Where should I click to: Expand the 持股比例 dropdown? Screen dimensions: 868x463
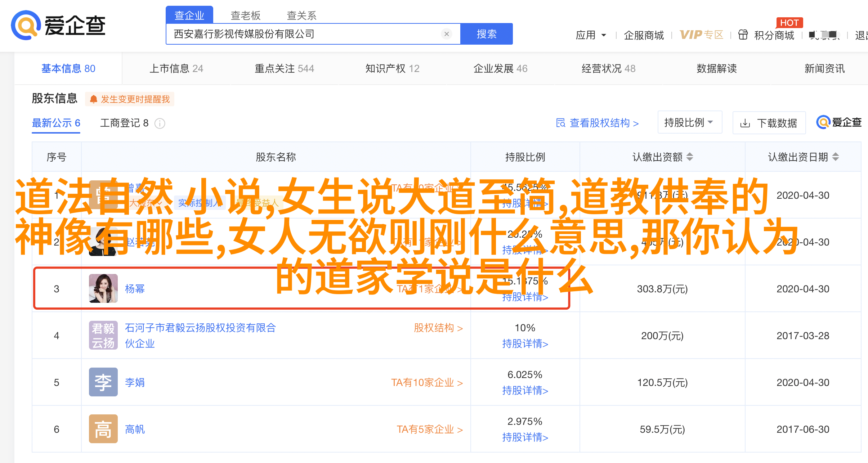point(690,122)
